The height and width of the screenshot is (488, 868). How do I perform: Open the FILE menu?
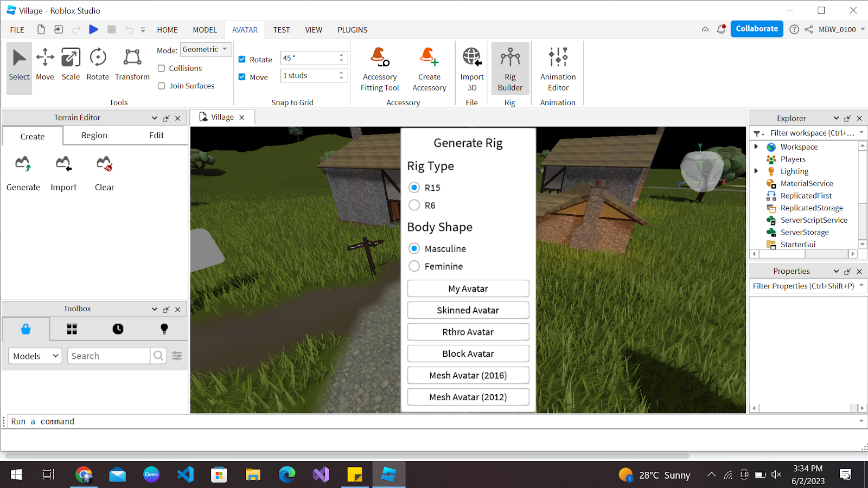tap(17, 30)
